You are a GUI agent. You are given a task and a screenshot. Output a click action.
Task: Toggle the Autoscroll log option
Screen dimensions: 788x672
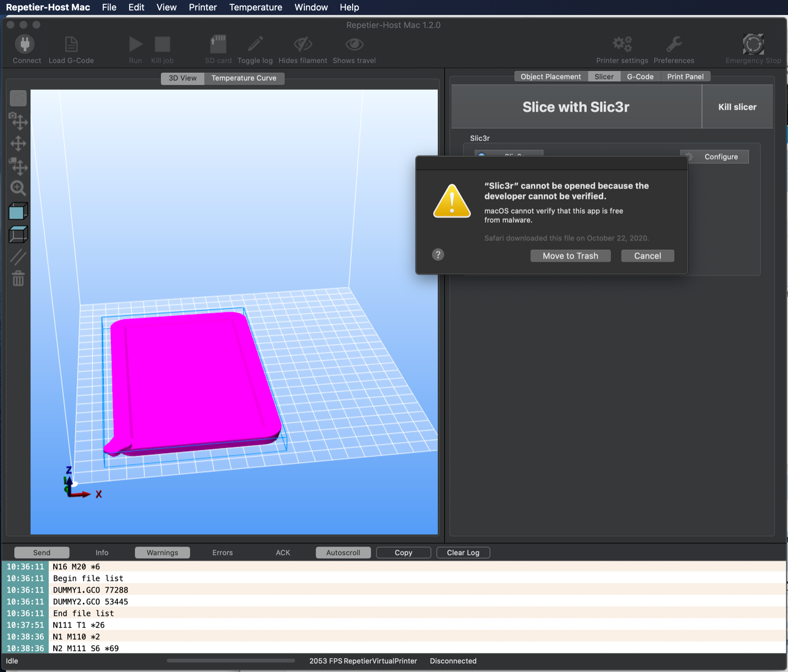click(x=343, y=553)
